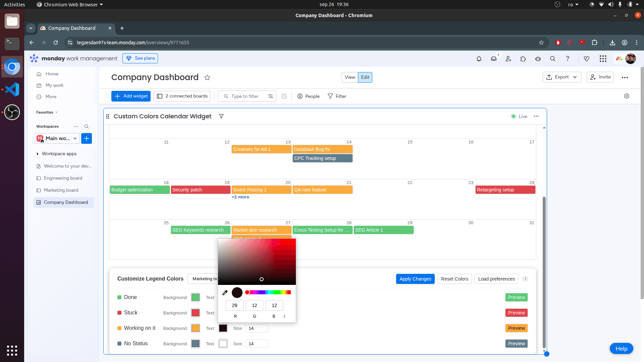Viewport: 644px width, 362px height.
Task: Open the calendar widget filter funnel icon
Action: point(221,116)
